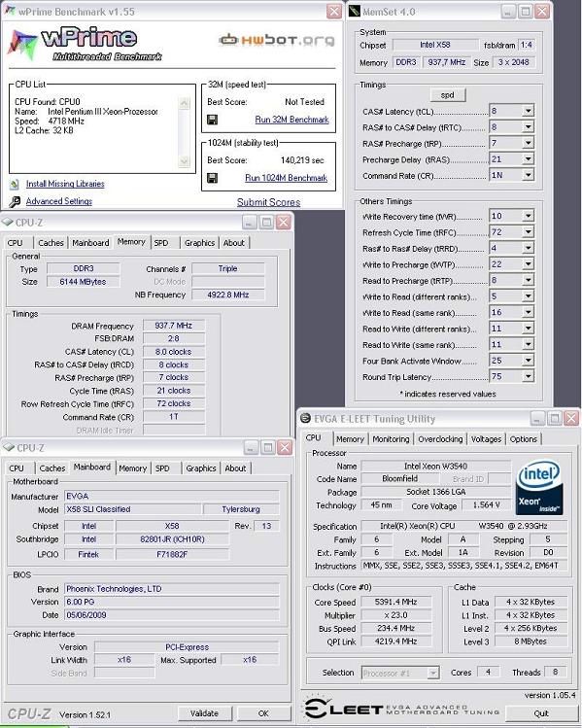
Task: Run the 32M Benchmark
Action: (291, 120)
